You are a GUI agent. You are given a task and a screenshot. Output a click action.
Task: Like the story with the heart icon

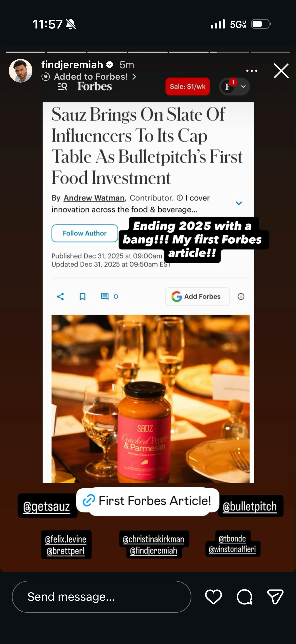point(213,597)
